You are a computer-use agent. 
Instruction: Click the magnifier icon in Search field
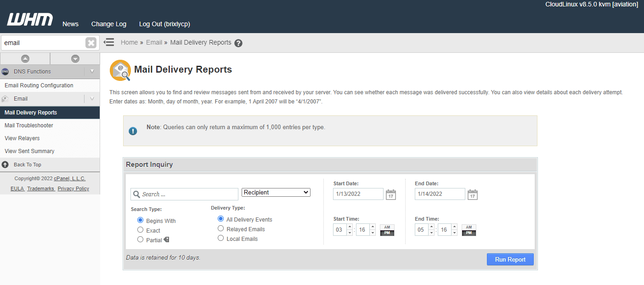[x=136, y=194]
